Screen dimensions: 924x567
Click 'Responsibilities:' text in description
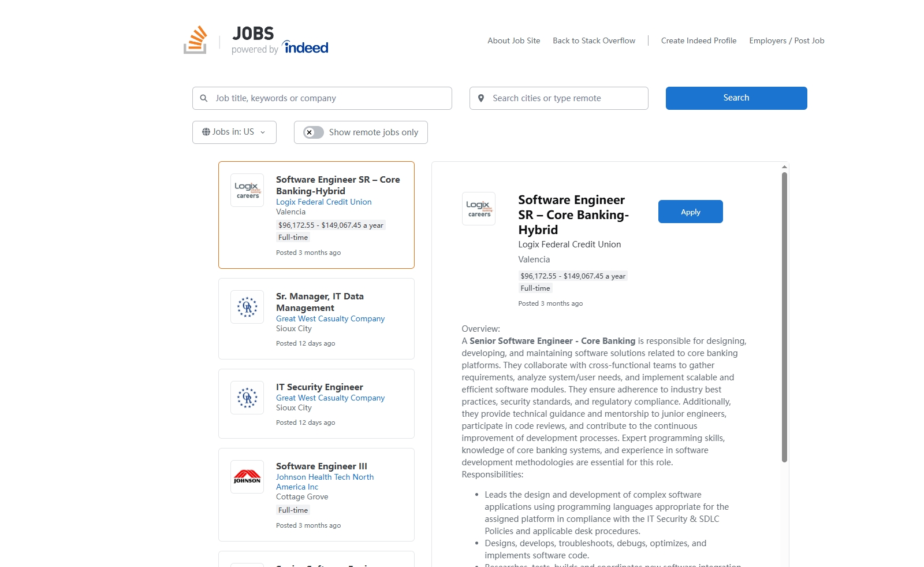coord(493,475)
